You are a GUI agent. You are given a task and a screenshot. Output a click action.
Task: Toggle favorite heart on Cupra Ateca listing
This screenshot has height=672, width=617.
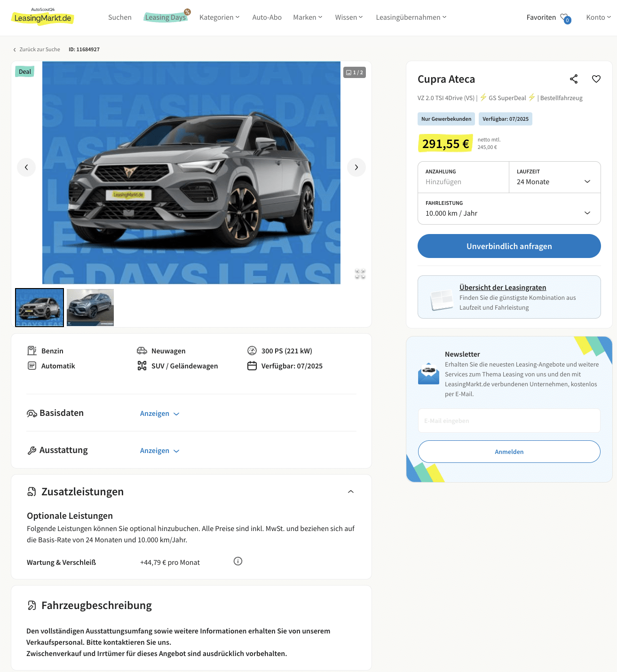click(x=596, y=79)
